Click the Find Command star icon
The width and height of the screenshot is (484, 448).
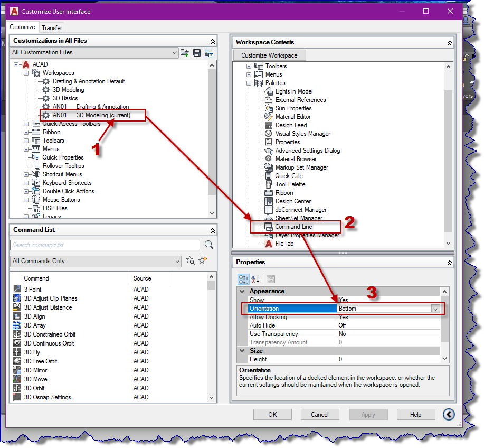(x=190, y=260)
